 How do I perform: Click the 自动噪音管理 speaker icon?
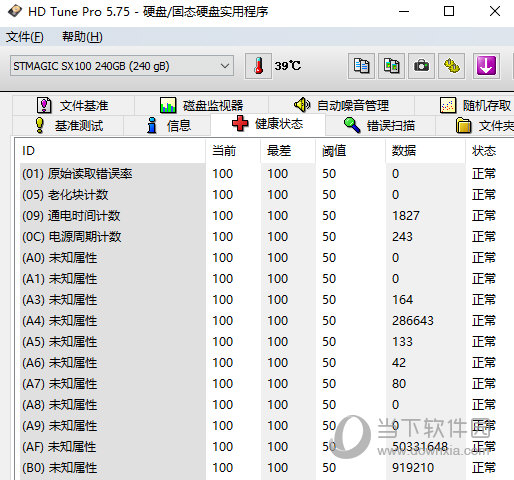tap(302, 105)
